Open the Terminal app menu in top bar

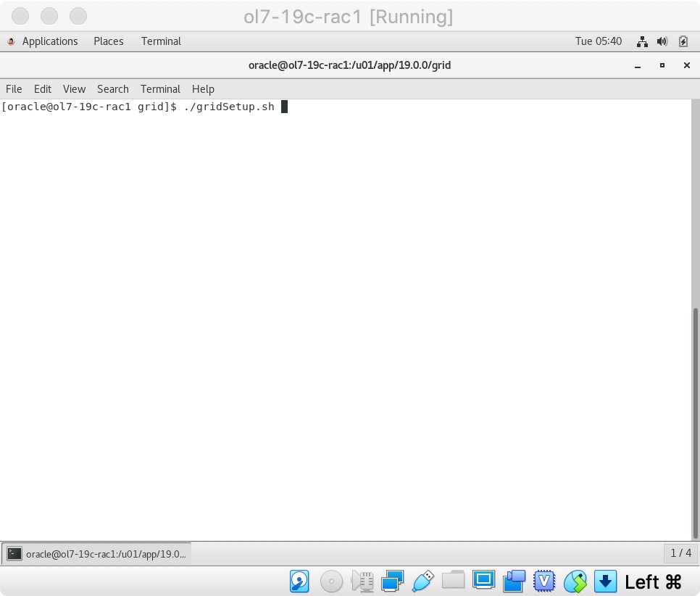click(161, 41)
